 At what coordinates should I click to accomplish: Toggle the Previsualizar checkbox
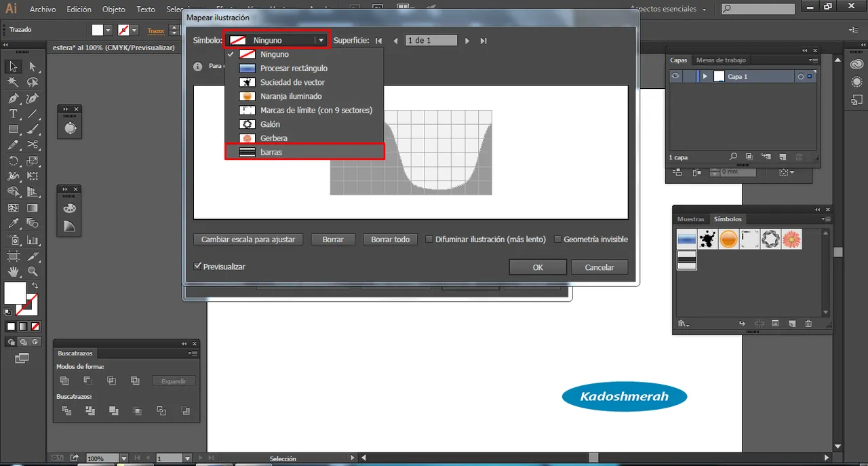(197, 267)
